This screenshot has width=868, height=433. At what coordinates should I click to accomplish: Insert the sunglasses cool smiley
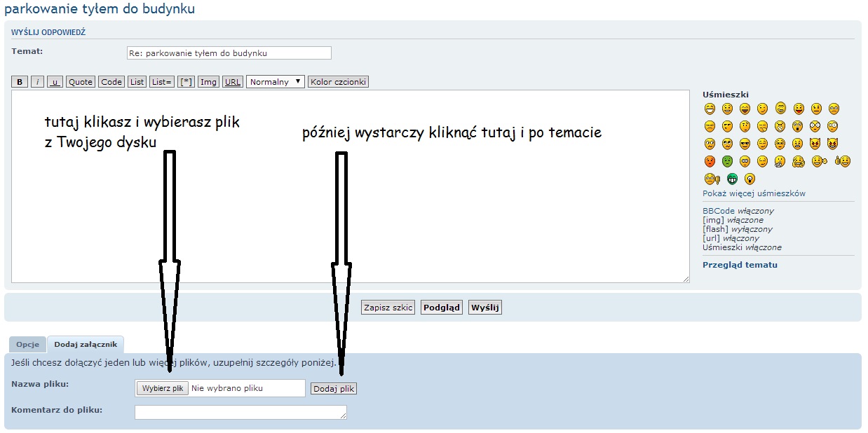click(745, 144)
